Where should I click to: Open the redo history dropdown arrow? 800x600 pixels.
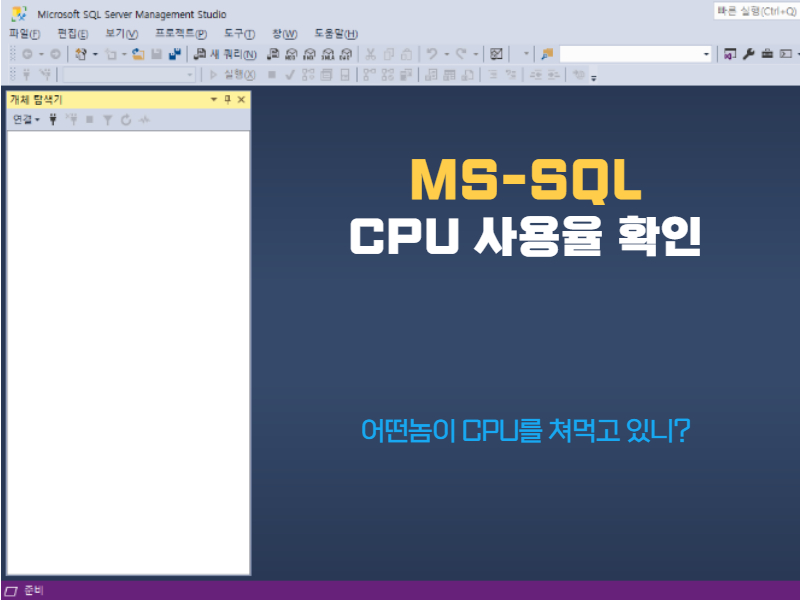click(x=476, y=54)
